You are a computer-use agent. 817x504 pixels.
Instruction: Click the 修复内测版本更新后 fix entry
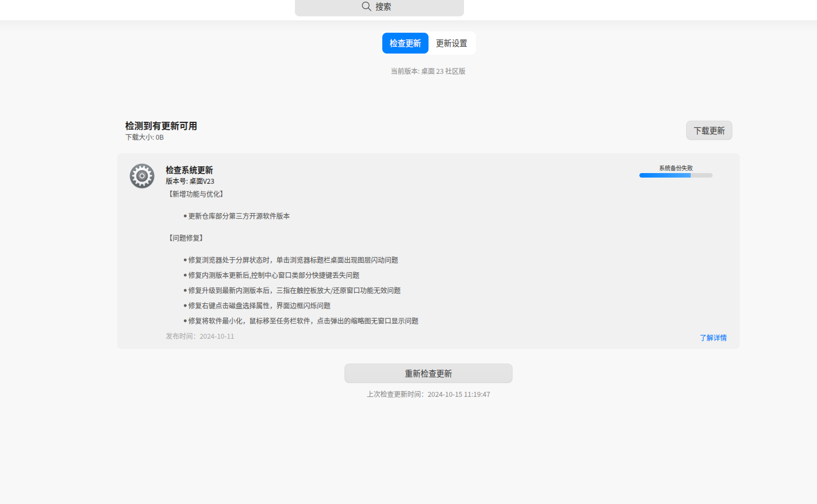[274, 276]
